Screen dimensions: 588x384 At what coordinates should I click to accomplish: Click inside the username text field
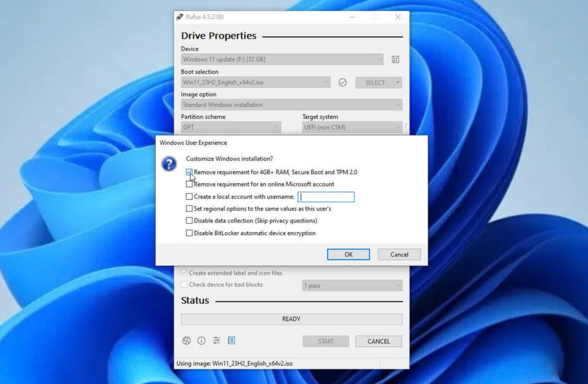coord(326,197)
